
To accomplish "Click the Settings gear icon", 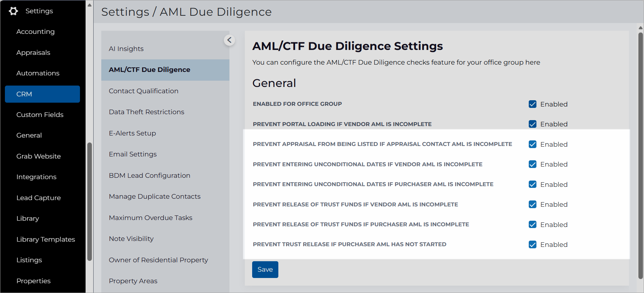I will (13, 11).
